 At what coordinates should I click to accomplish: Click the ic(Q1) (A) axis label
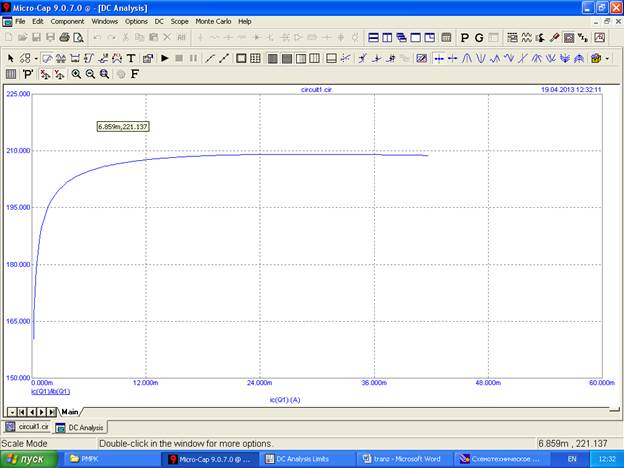click(x=285, y=400)
